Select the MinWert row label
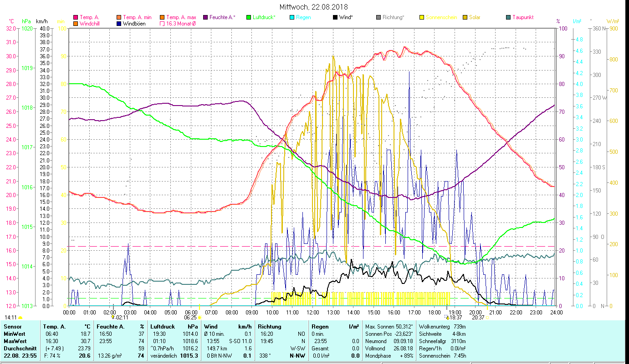Image resolution: width=629 pixels, height=364 pixels. pos(15,334)
